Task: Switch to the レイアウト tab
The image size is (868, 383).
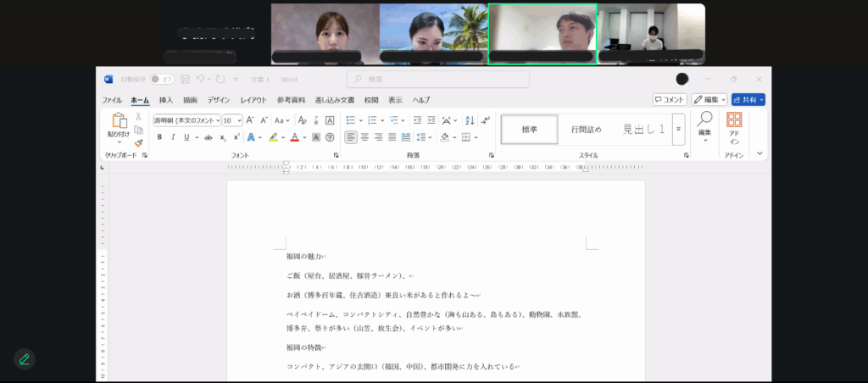Action: 253,100
